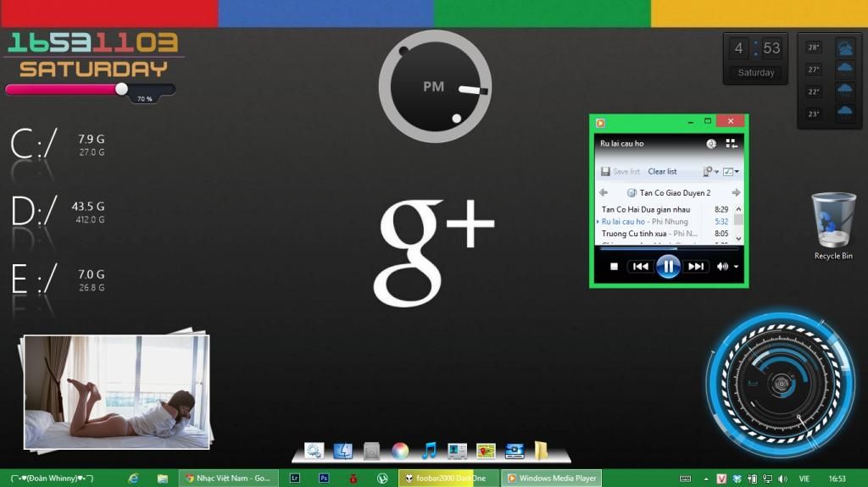
Task: Open the Finder icon in dock
Action: pyautogui.click(x=342, y=451)
